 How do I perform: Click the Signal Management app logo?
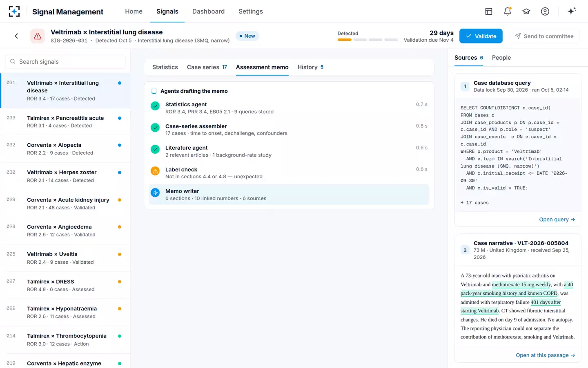point(14,11)
